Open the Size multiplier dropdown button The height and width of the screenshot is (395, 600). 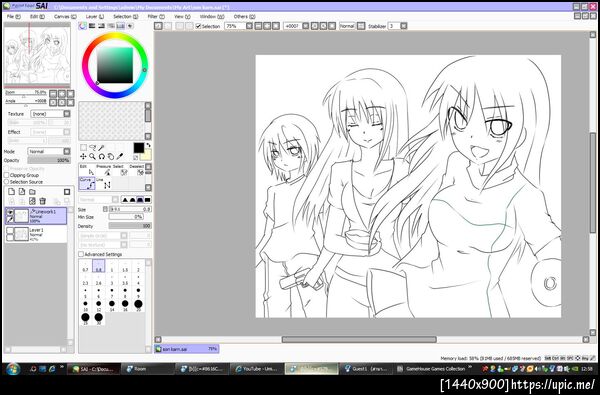105,209
